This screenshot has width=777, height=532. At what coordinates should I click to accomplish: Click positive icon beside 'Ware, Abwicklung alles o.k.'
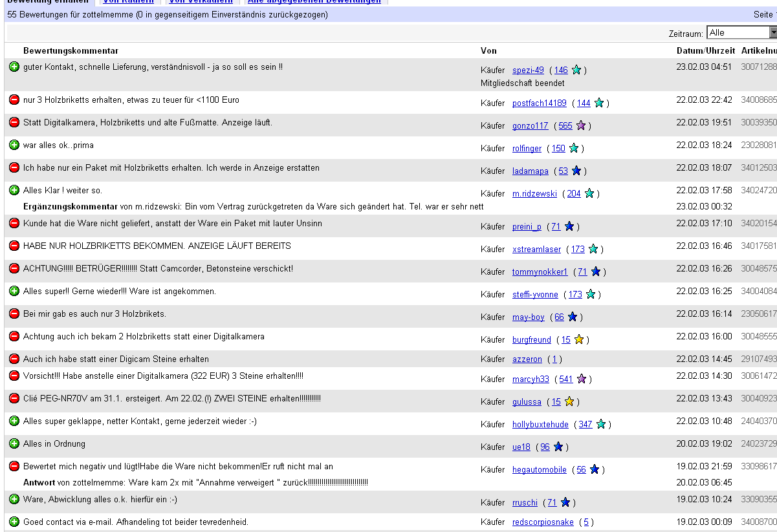(14, 499)
